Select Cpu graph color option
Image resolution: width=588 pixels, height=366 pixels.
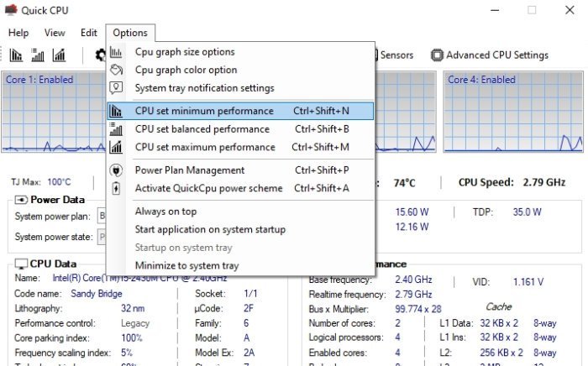point(240,70)
